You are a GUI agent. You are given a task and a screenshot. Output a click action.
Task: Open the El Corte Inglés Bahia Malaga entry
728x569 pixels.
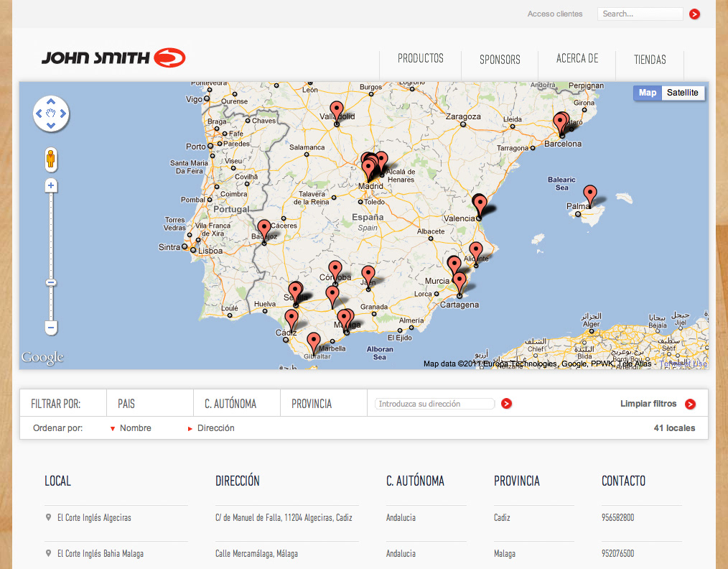point(101,553)
